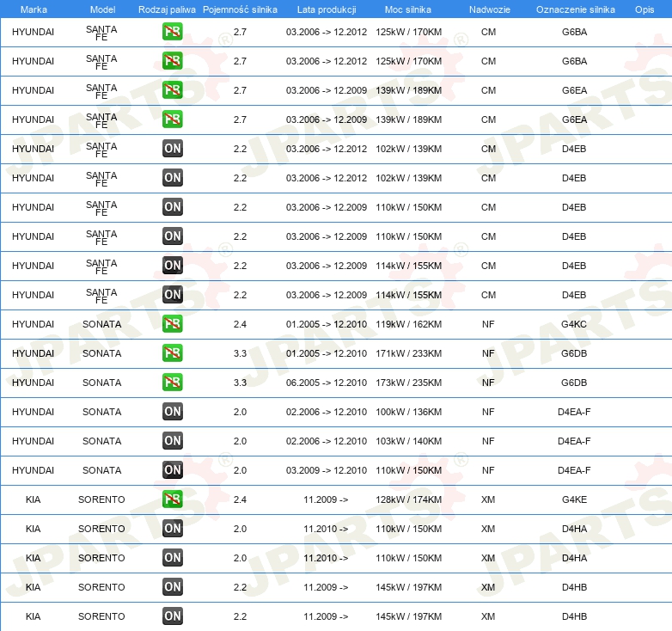
Task: Click the Model column header
Action: tap(103, 9)
